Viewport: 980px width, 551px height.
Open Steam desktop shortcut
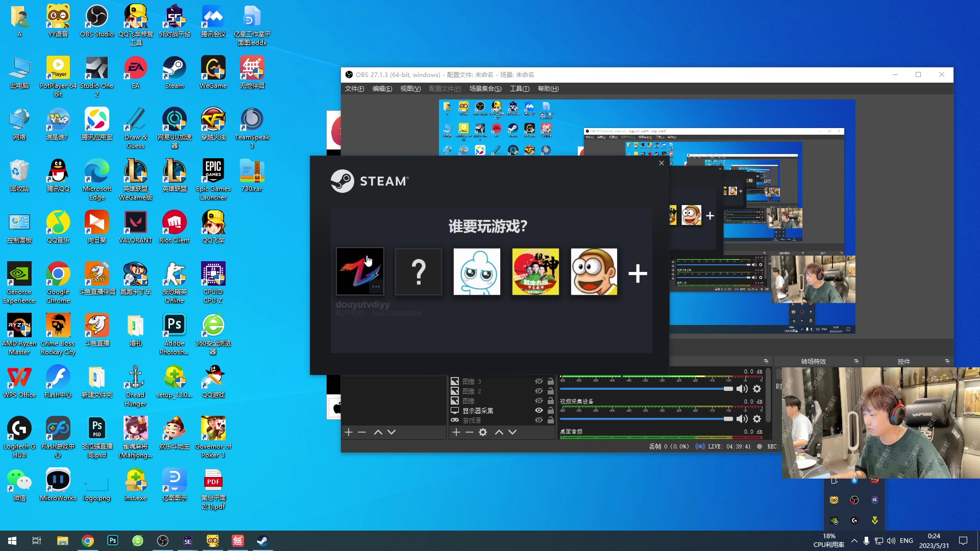pos(175,72)
